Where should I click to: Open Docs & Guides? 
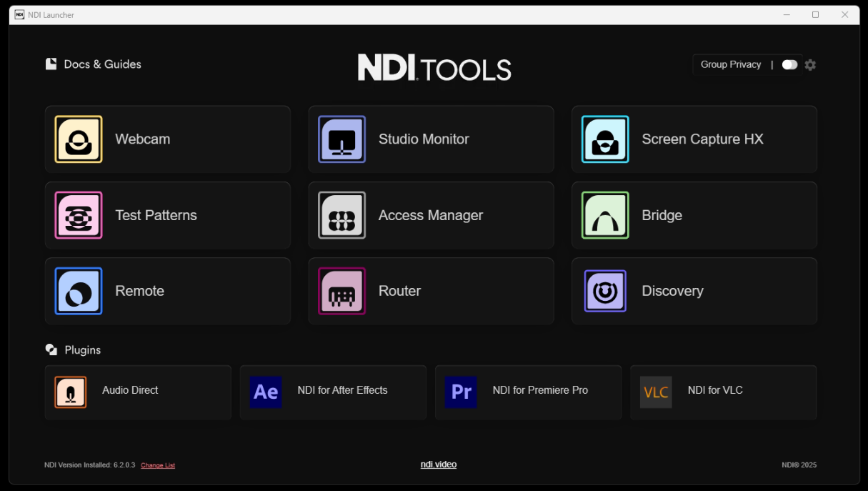pos(93,64)
